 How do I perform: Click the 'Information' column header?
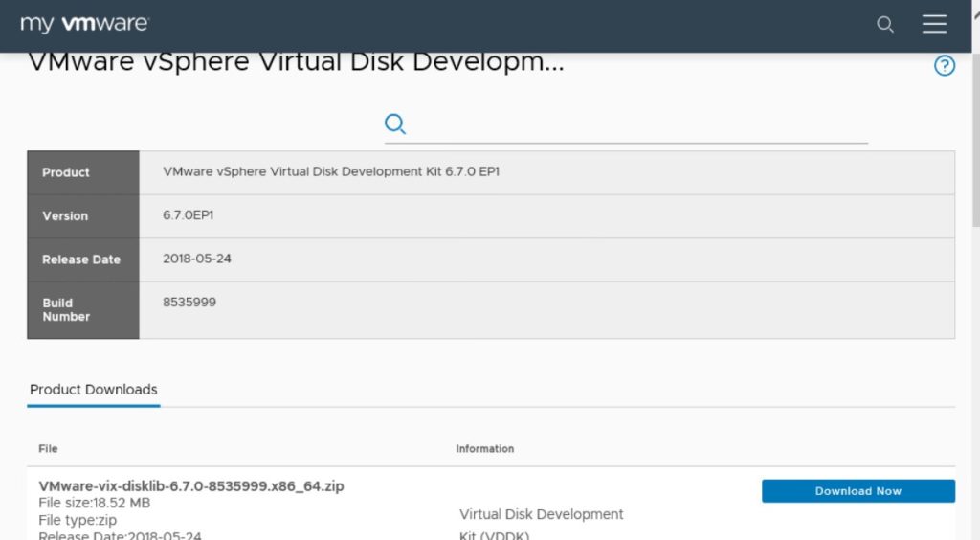[485, 449]
